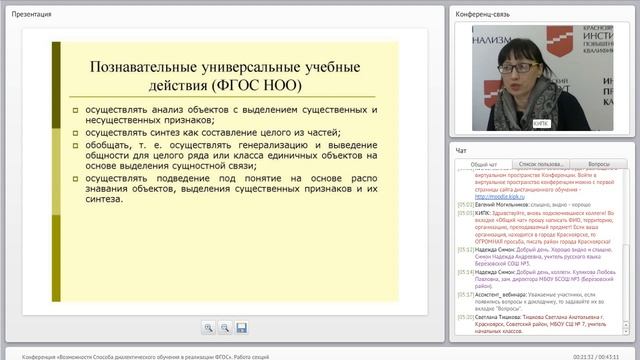Select the Евгений Могильников chat message
Viewport: 640px width, 360px height.
point(524,204)
